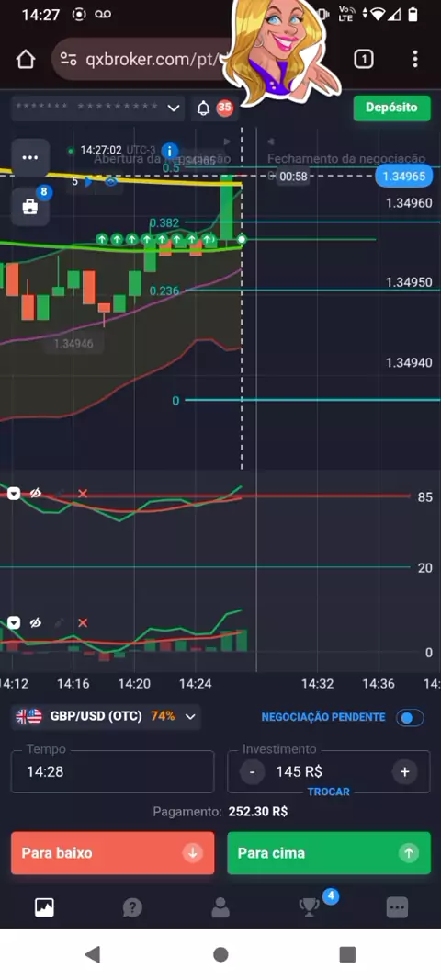Decrease investment with the minus button
This screenshot has height=980, width=441.
pyautogui.click(x=252, y=772)
